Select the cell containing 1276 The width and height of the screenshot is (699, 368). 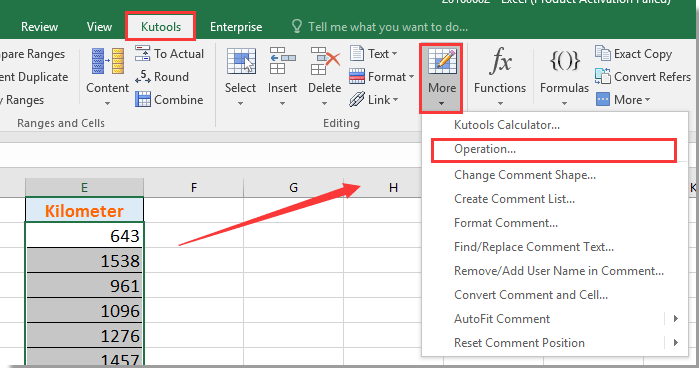tap(84, 335)
